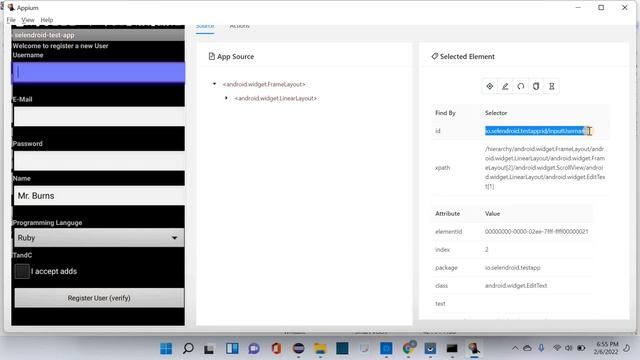Image resolution: width=640 pixels, height=360 pixels.
Task: Open Task View from the taskbar
Action: click(x=209, y=349)
